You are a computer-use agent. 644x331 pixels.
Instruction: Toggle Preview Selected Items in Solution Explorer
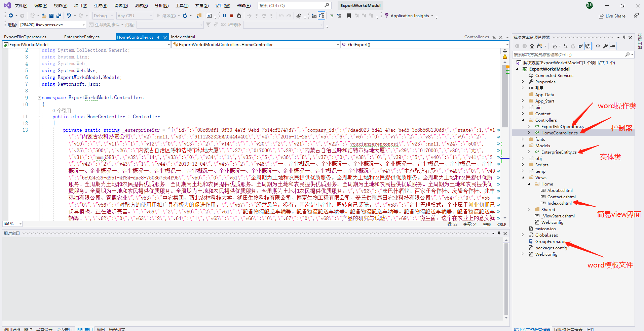(613, 46)
